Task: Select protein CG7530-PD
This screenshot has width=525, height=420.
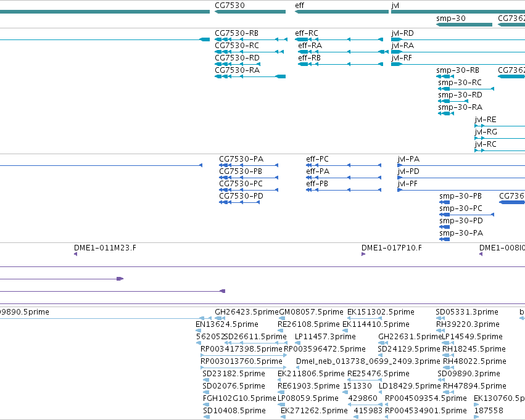Action: tap(239, 202)
